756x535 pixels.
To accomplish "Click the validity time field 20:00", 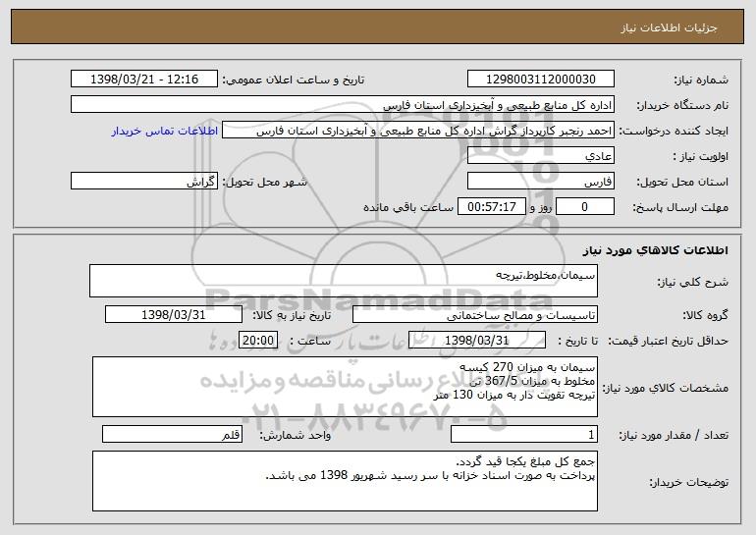I will [258, 341].
